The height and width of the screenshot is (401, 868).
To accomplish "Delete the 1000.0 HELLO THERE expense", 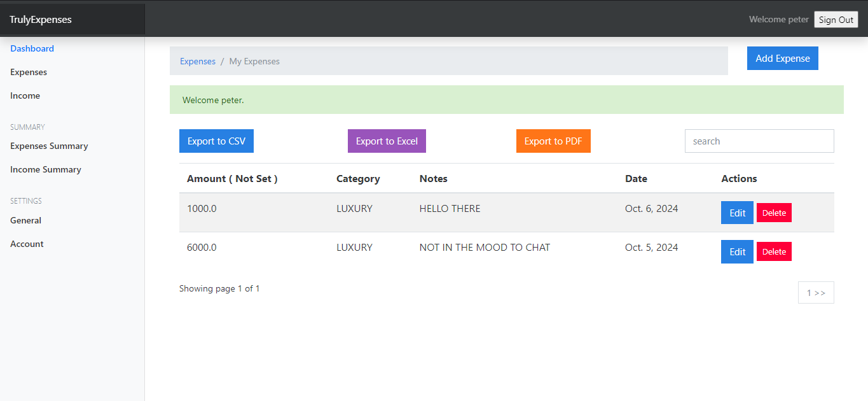I will click(x=774, y=213).
